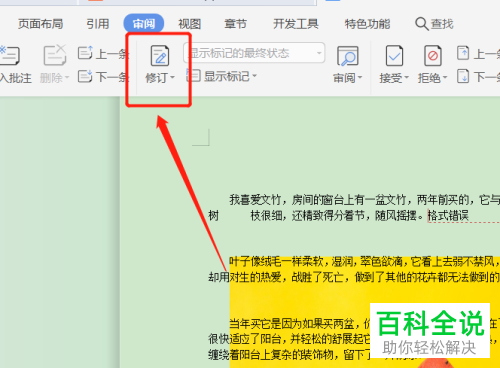Go to next comment 下一条 icon
Viewport: 500px width, 368px height.
pos(85,76)
